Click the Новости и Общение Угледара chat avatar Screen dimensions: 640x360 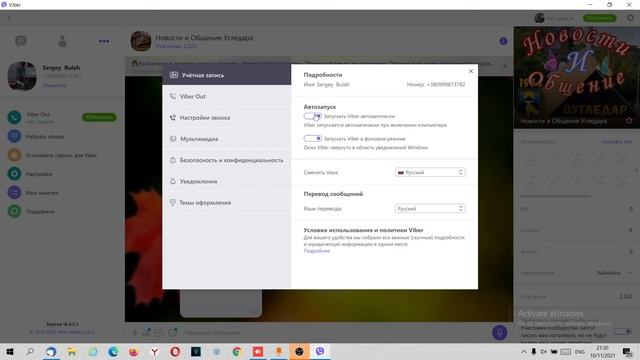click(x=141, y=41)
